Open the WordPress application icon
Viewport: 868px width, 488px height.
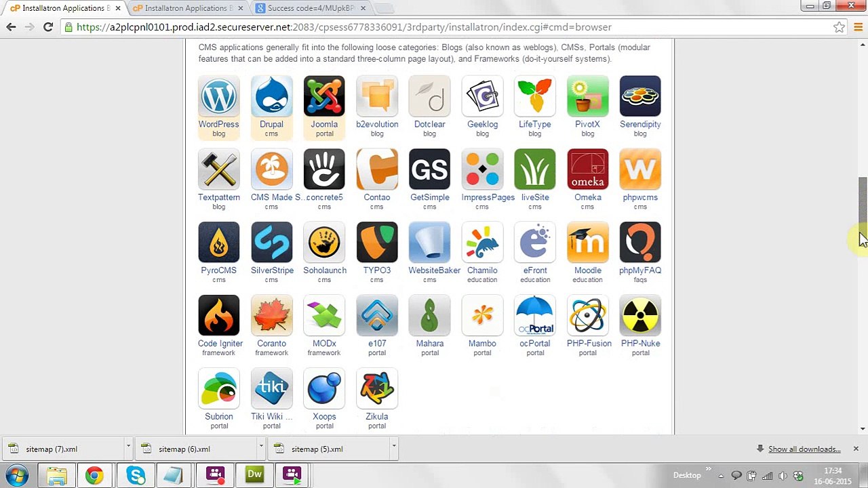point(218,96)
